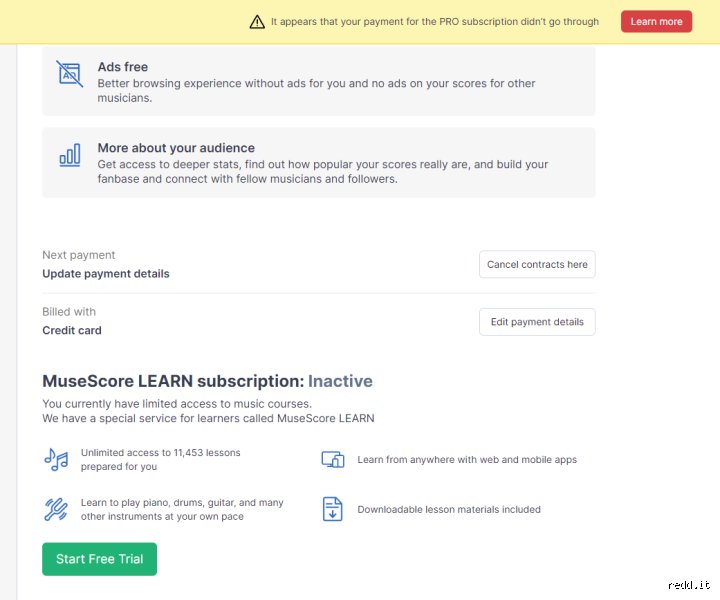Screen dimensions: 720x600
Task: Click the Credit card text
Action: point(72,331)
